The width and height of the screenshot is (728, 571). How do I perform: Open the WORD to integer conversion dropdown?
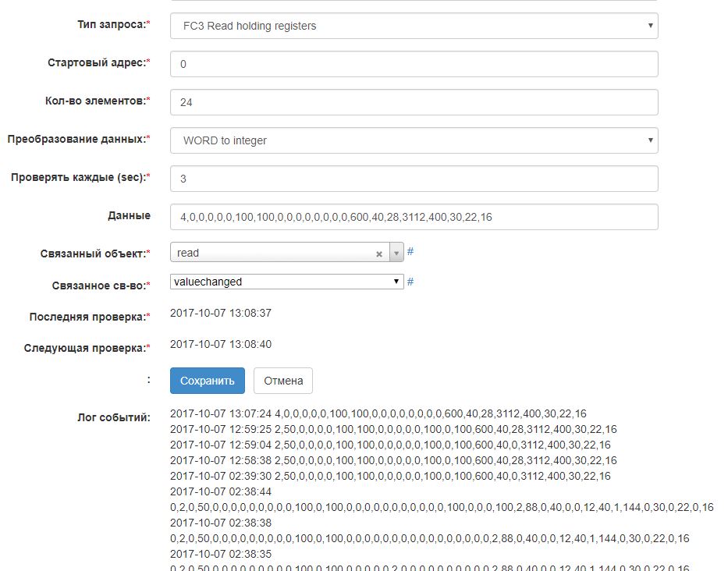point(414,140)
